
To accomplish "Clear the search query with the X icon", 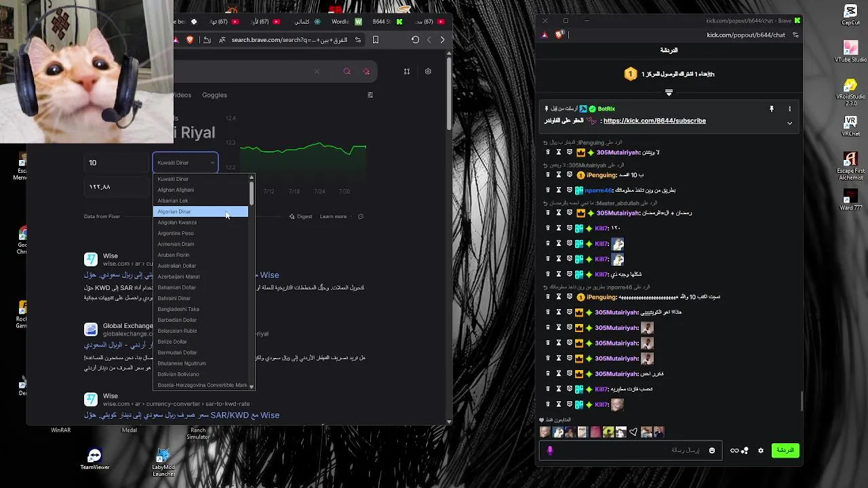I will 317,71.
